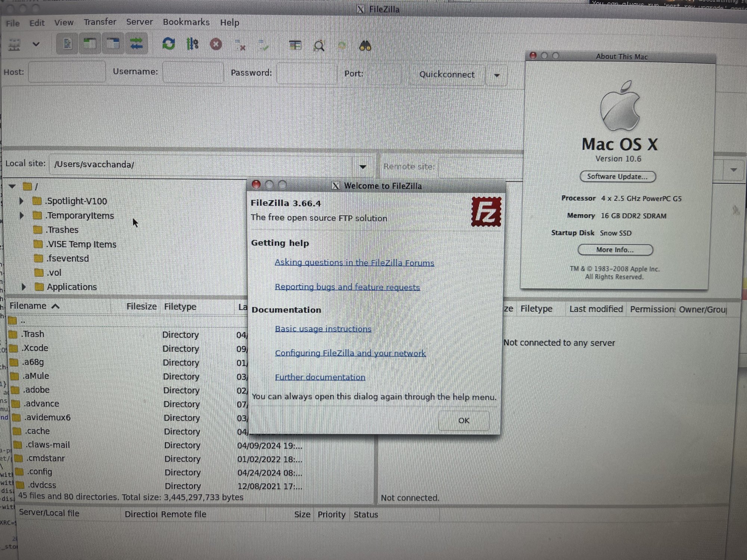Open the Local site path dropdown
This screenshot has width=747, height=560.
(x=363, y=167)
